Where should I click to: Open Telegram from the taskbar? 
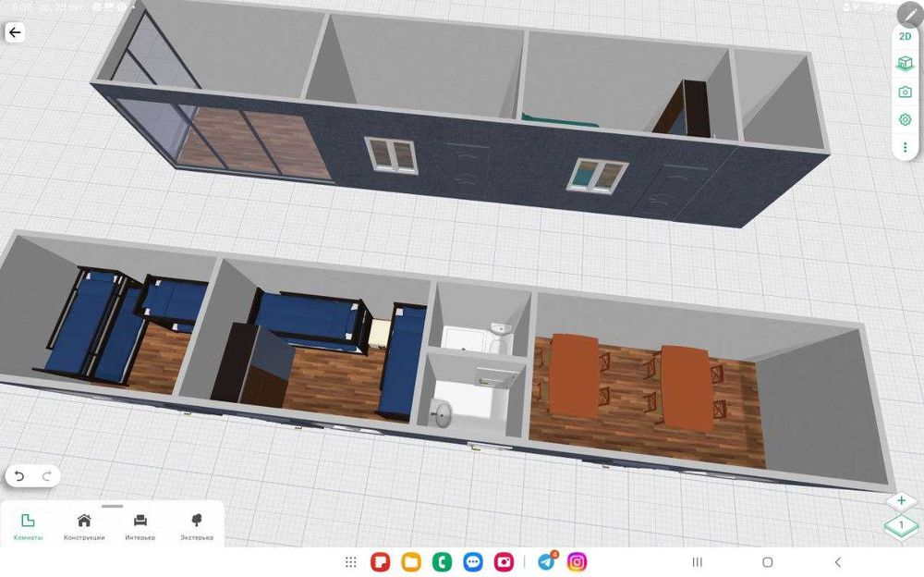[547, 562]
